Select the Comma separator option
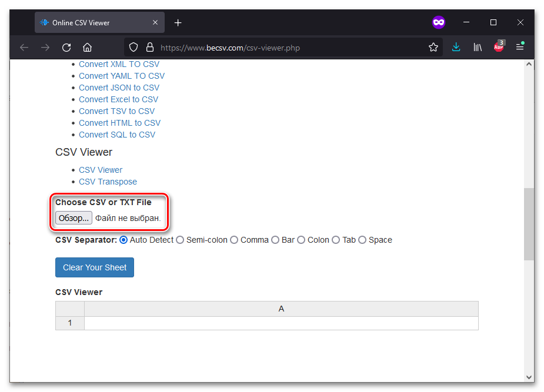Screen dimensions: 544x392 pyautogui.click(x=234, y=240)
